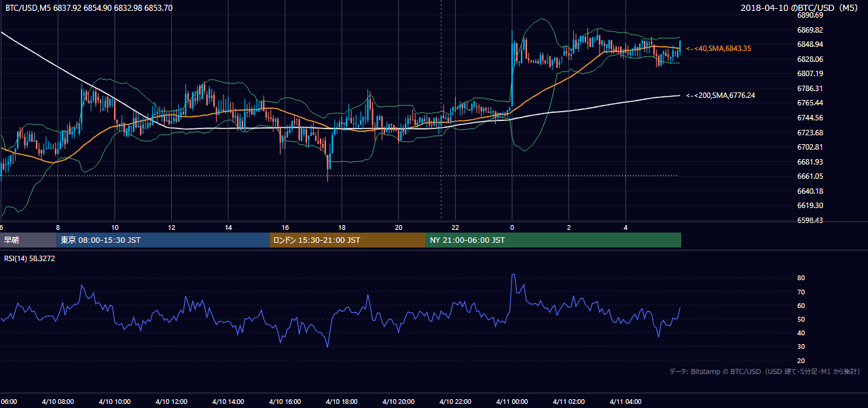Viewport: 868px width, 408px height.
Task: Click hour tick 22 under price chart
Action: coord(455,228)
